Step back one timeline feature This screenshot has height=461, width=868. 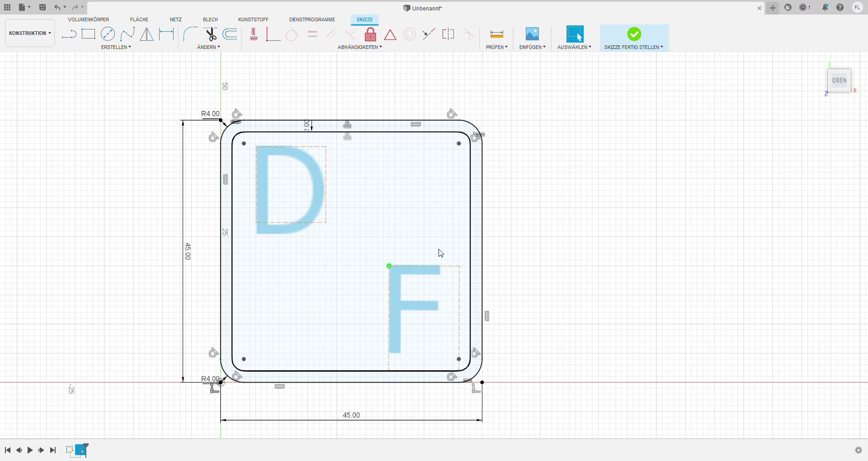pos(19,450)
